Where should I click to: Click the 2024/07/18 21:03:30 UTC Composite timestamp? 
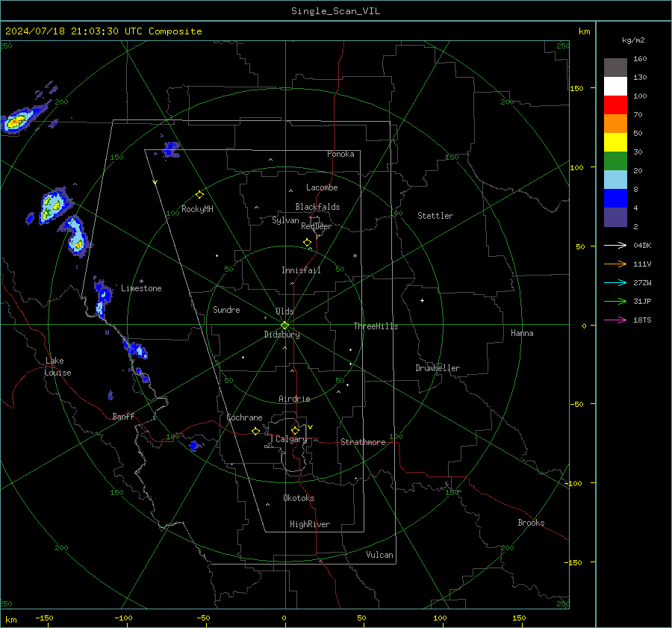103,31
